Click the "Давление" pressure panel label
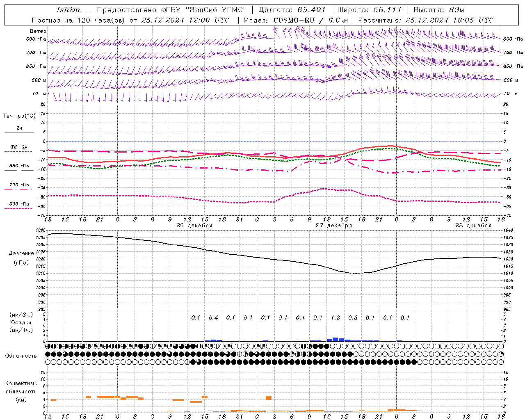Viewport: 525px width, 420px height. coord(21,253)
